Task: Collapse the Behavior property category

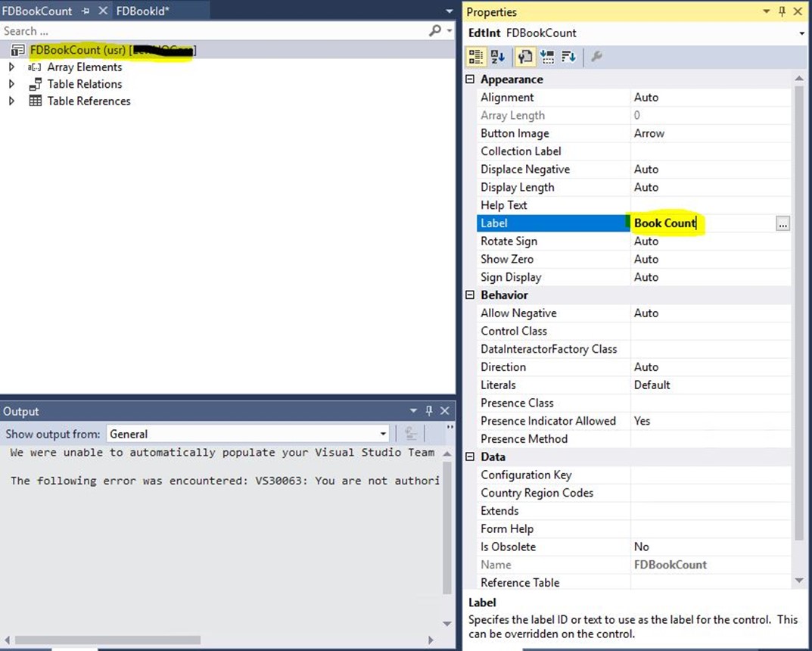Action: point(471,295)
